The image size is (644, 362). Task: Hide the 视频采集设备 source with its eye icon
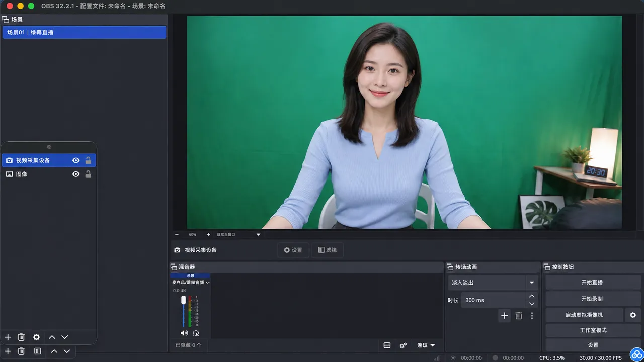pyautogui.click(x=76, y=160)
